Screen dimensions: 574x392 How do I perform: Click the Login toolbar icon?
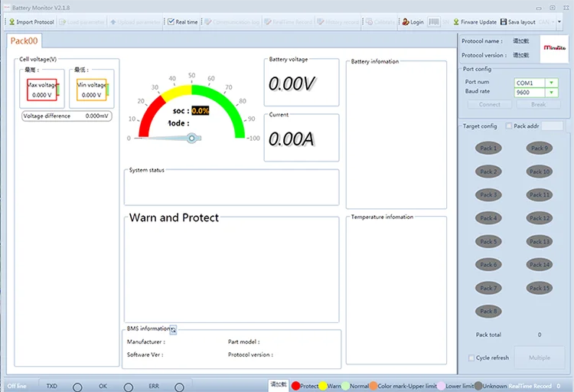coord(404,22)
